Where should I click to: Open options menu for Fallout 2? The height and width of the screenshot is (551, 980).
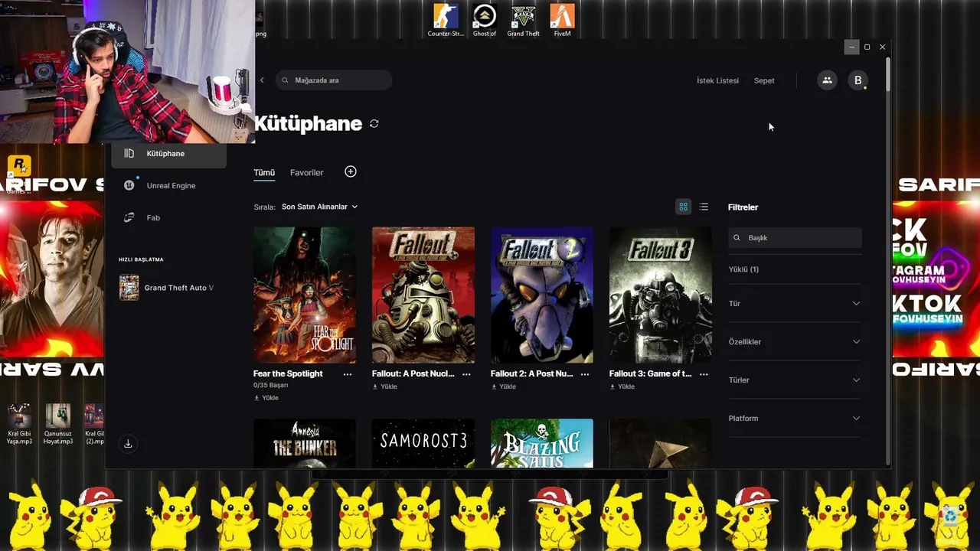tap(585, 373)
